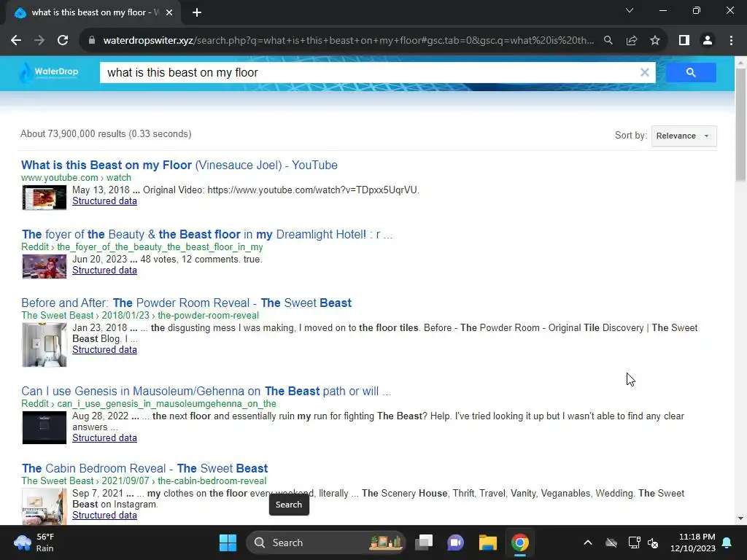
Task: Click the taskbar Search box
Action: tap(325, 542)
